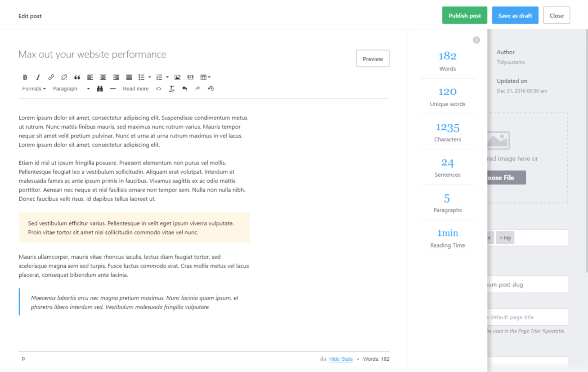Click the insert image icon

click(x=177, y=77)
